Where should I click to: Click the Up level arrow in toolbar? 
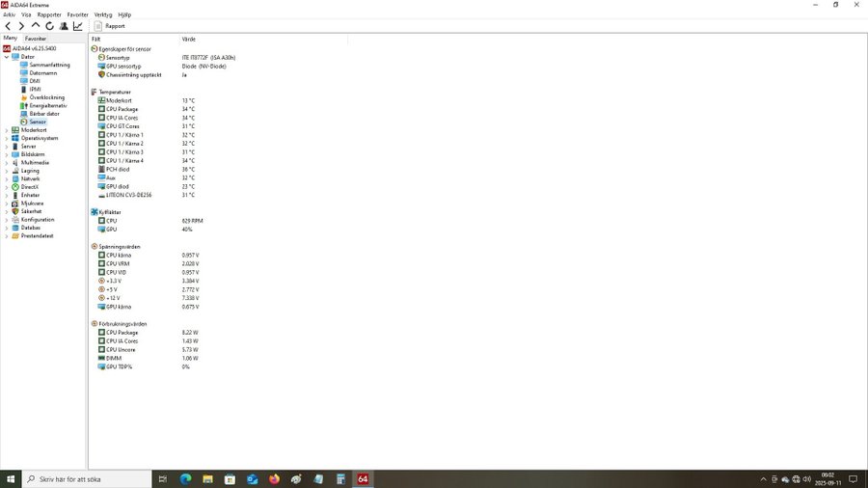pyautogui.click(x=36, y=26)
